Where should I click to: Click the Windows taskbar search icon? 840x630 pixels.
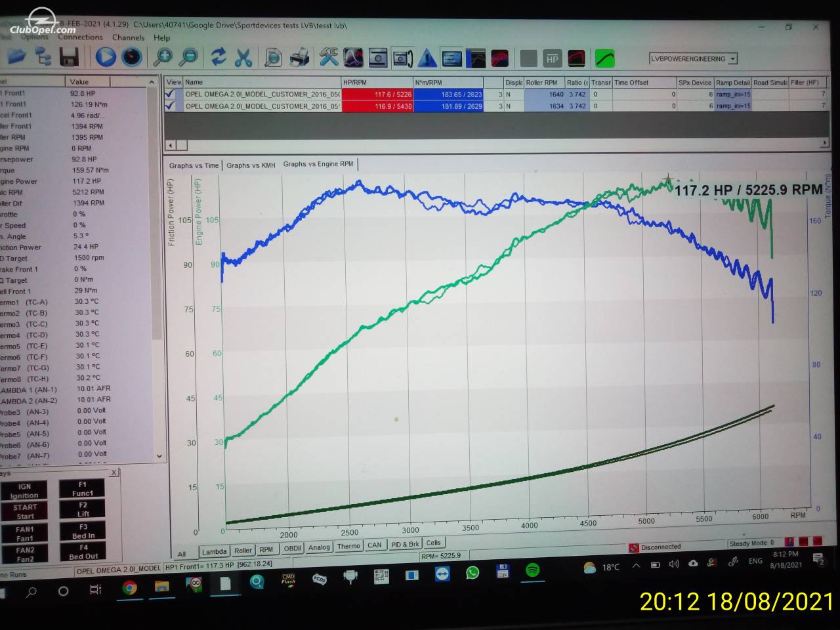point(31,591)
